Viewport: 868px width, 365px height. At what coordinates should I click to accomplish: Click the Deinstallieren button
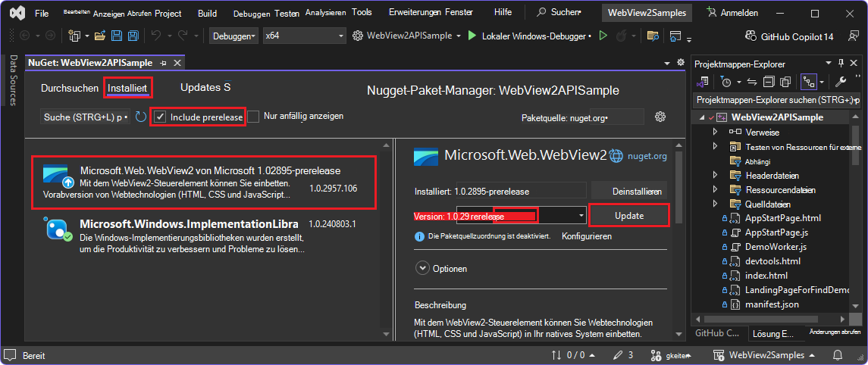(x=629, y=192)
